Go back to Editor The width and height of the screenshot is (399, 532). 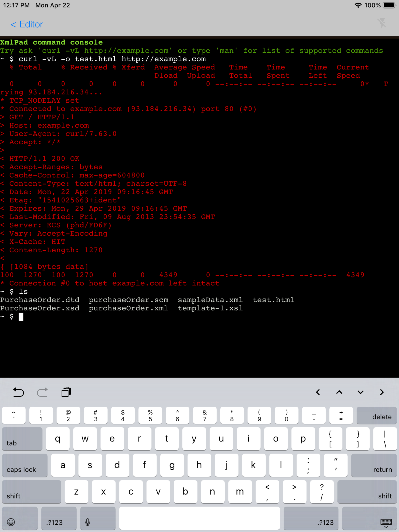point(26,24)
